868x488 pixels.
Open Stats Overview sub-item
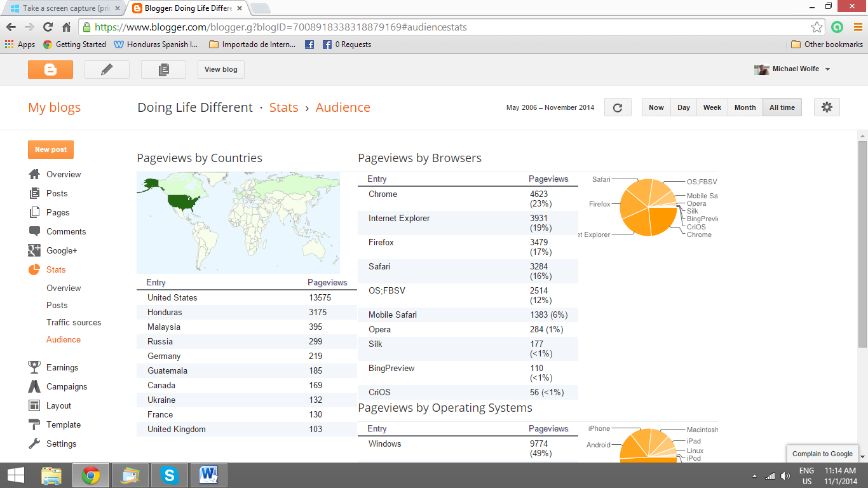coord(64,288)
